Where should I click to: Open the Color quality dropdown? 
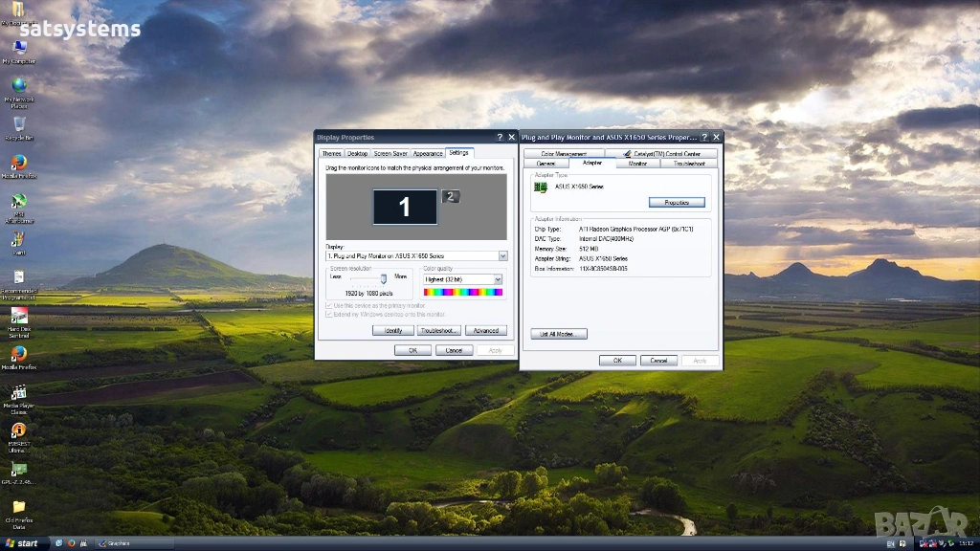click(498, 279)
